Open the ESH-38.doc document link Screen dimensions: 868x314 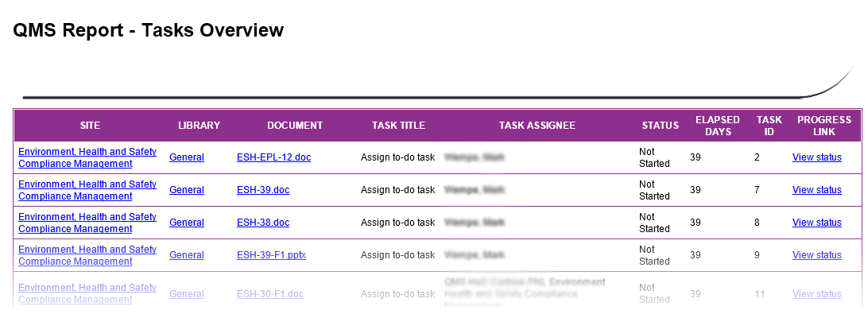pos(263,223)
